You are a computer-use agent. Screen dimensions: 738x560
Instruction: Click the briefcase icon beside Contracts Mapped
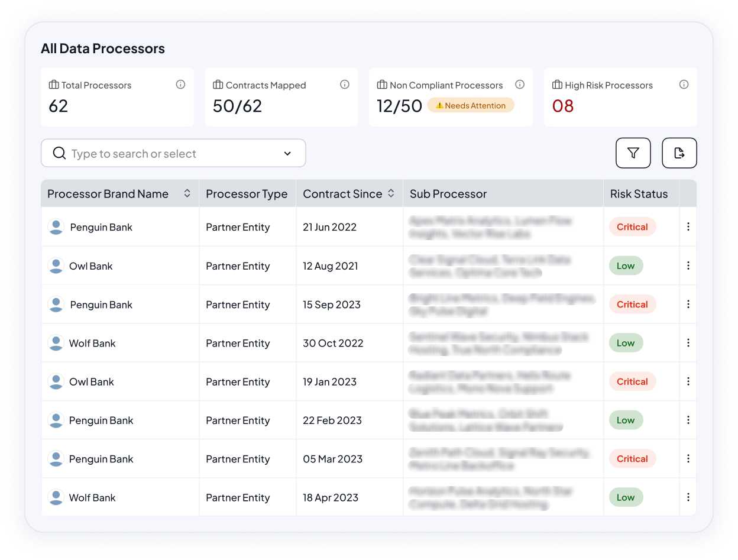click(x=218, y=85)
